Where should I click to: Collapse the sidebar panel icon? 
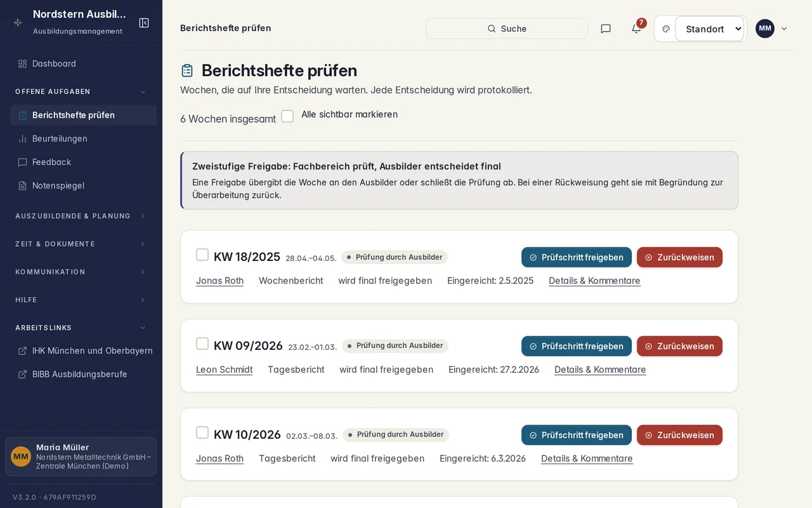point(144,23)
